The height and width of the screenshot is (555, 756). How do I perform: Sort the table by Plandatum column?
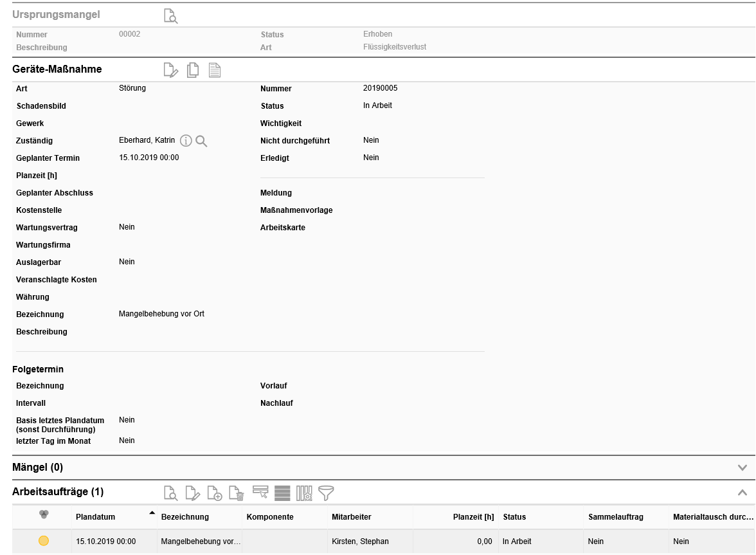point(95,517)
